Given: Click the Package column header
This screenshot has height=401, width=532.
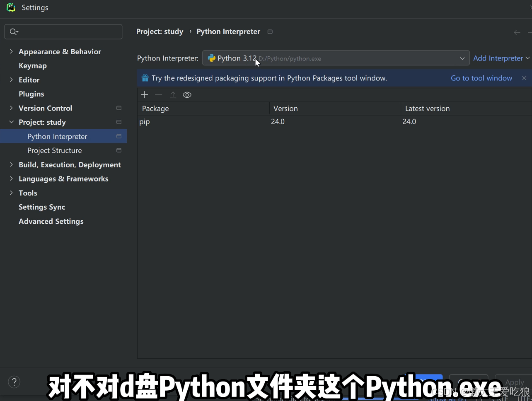Looking at the screenshot, I should pos(203,109).
